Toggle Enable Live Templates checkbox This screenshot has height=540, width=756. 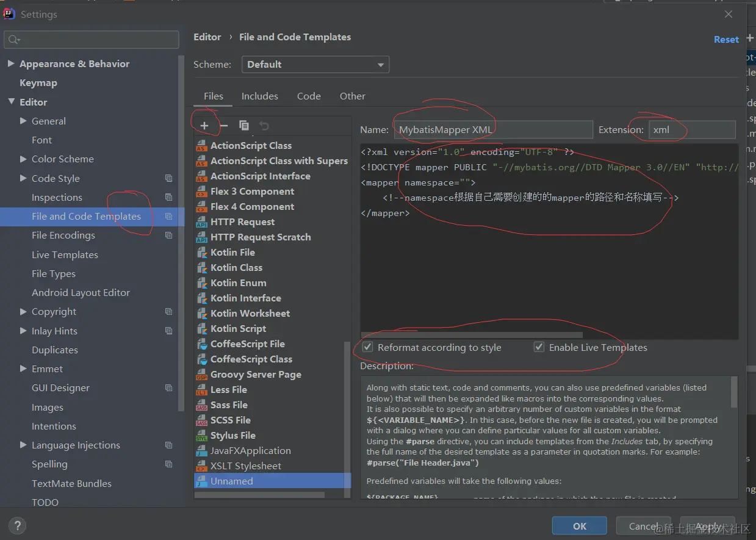pyautogui.click(x=539, y=347)
